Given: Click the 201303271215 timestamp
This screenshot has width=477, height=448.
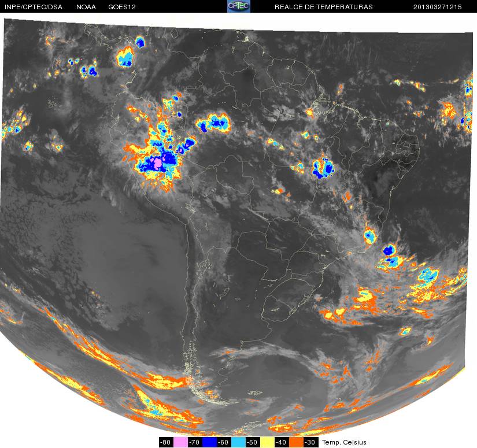Looking at the screenshot, I should tap(437, 7).
